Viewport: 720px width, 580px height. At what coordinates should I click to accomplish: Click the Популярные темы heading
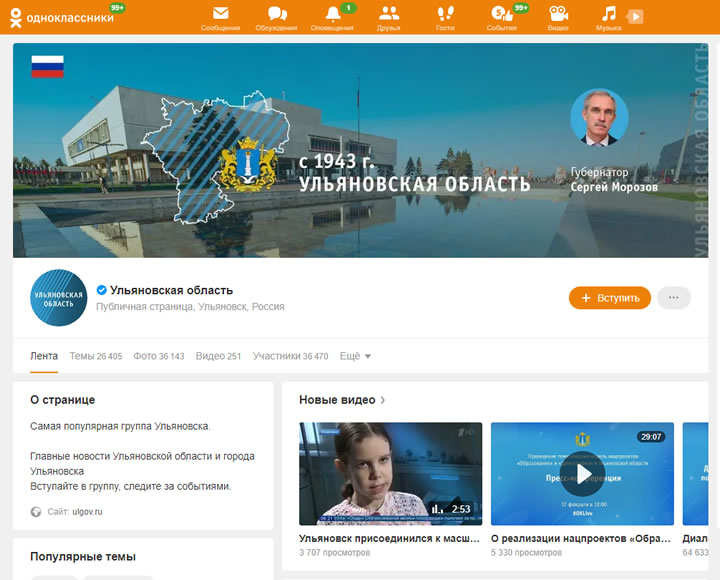[83, 557]
